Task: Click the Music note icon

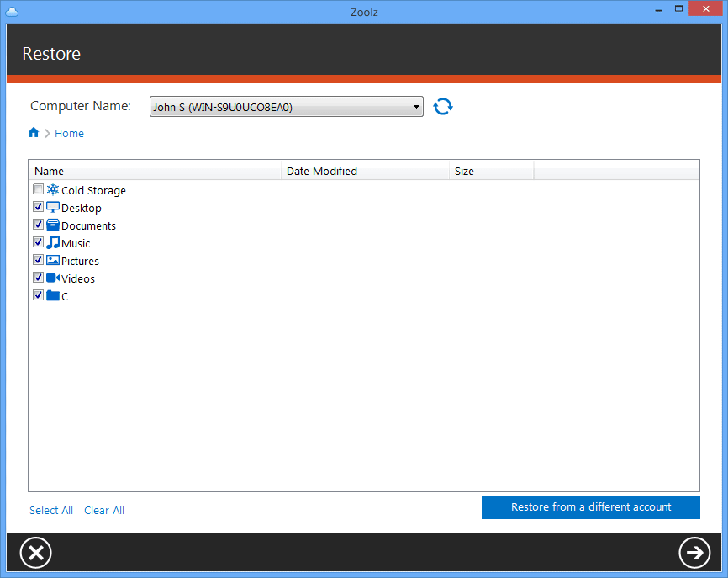Action: [52, 243]
